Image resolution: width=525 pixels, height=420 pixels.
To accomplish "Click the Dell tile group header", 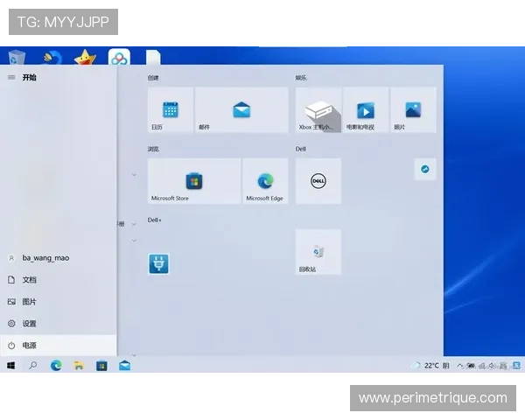I will point(301,149).
